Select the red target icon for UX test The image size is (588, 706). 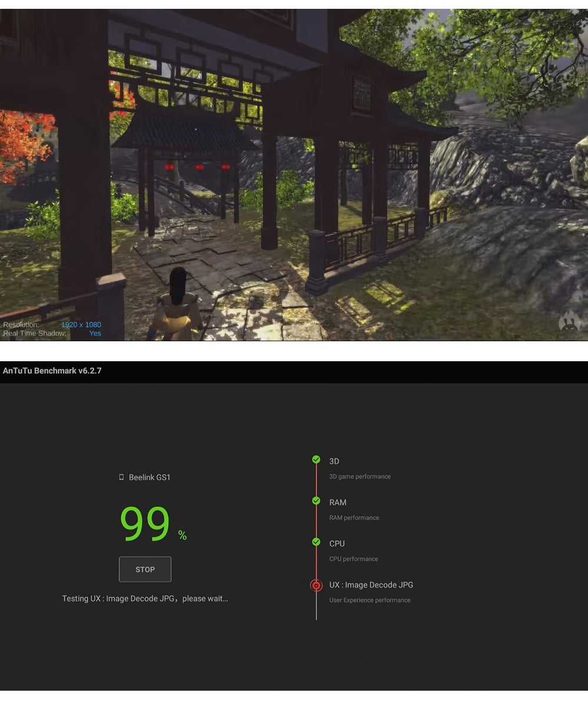(x=316, y=585)
